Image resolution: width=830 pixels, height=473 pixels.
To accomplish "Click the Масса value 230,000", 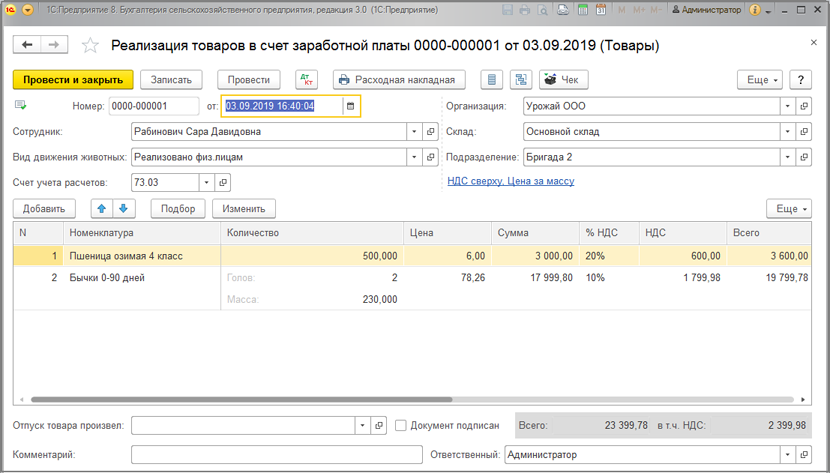I will 380,299.
